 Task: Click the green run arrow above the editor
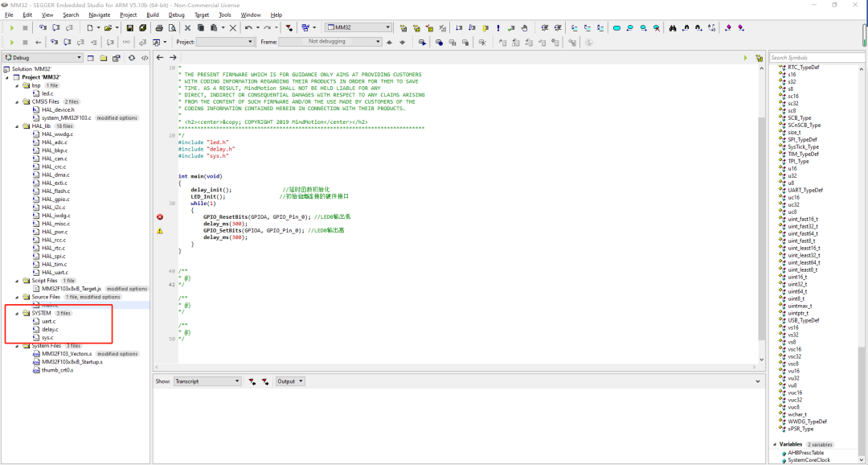746,58
